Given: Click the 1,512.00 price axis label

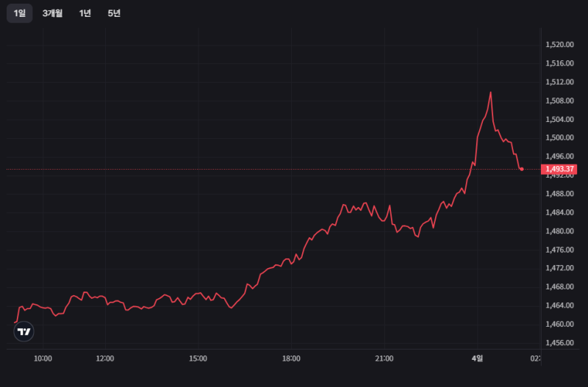Looking at the screenshot, I should pyautogui.click(x=559, y=82).
